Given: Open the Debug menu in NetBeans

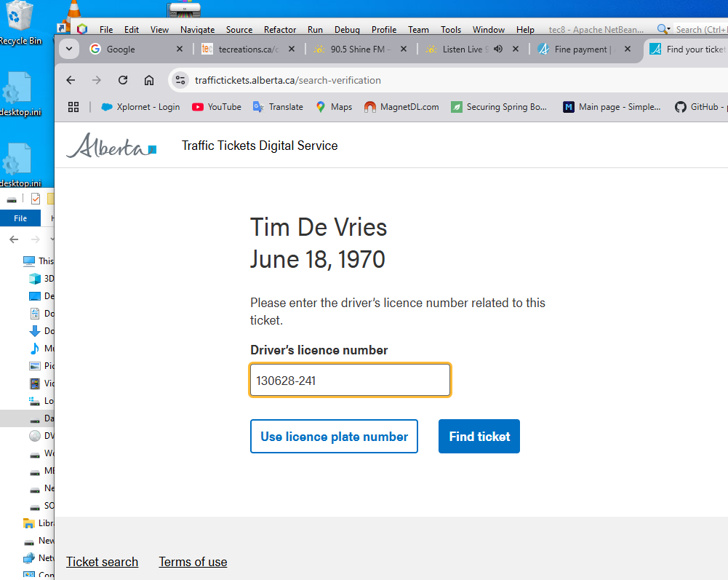Looking at the screenshot, I should (347, 30).
